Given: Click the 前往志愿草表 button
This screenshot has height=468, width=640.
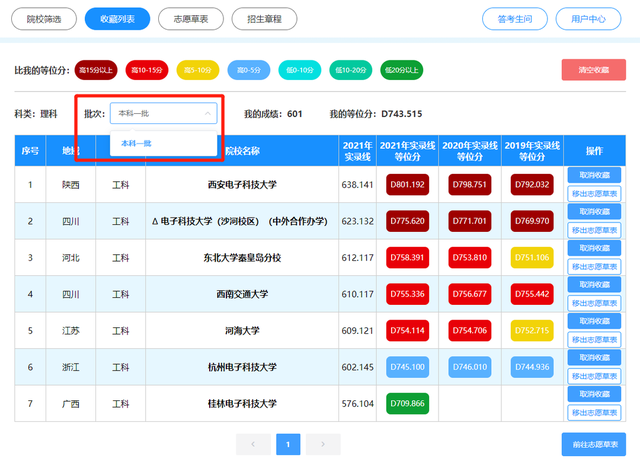Looking at the screenshot, I should [x=593, y=444].
